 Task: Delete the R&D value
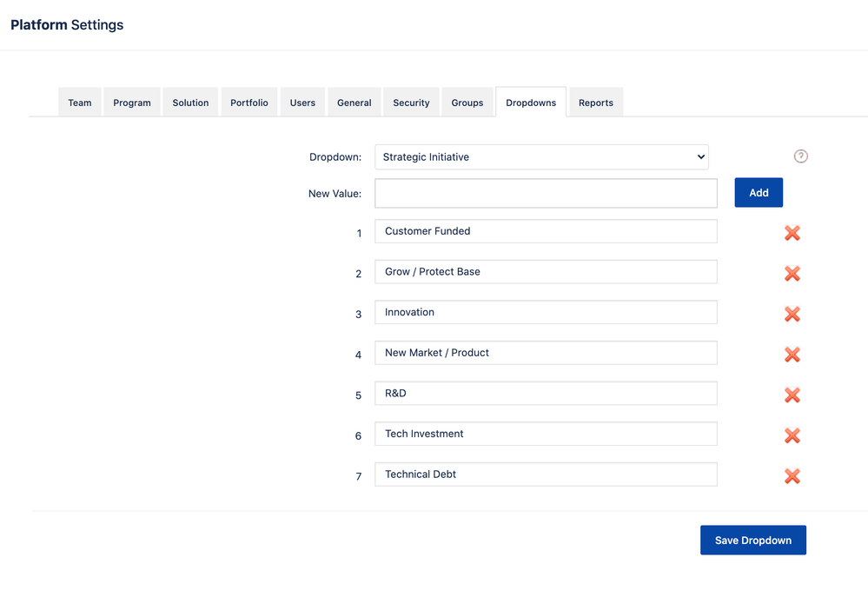792,395
